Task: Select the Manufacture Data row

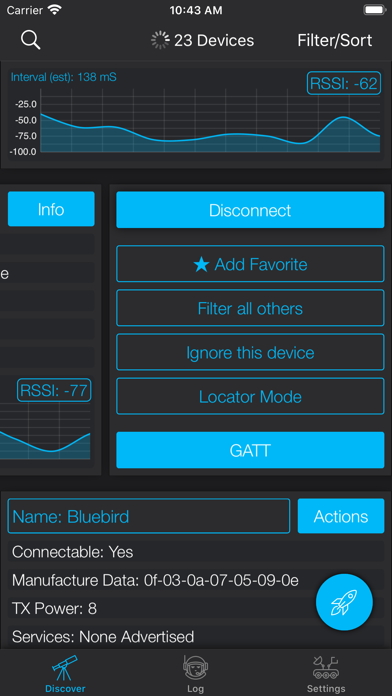Action: [x=196, y=580]
